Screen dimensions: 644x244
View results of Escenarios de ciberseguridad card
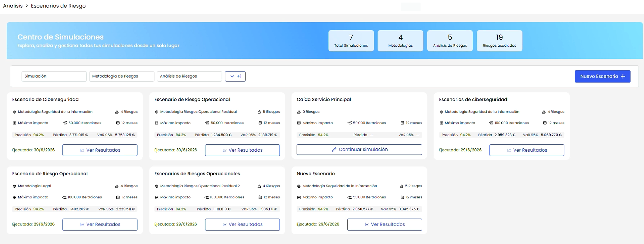(x=527, y=150)
